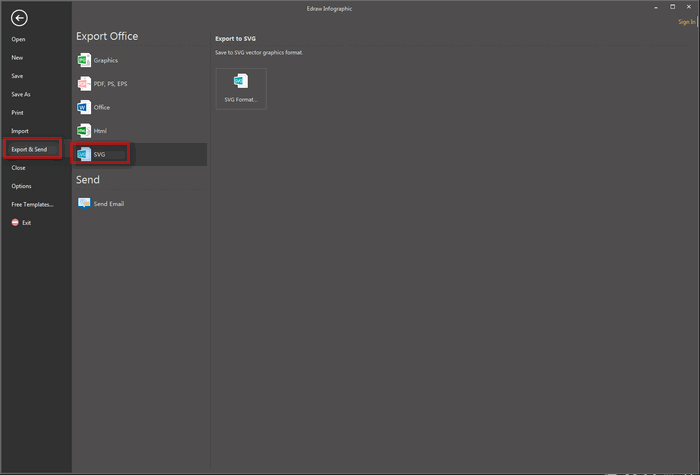Open Options in the sidebar
Image resolution: width=700 pixels, height=475 pixels.
(x=21, y=186)
